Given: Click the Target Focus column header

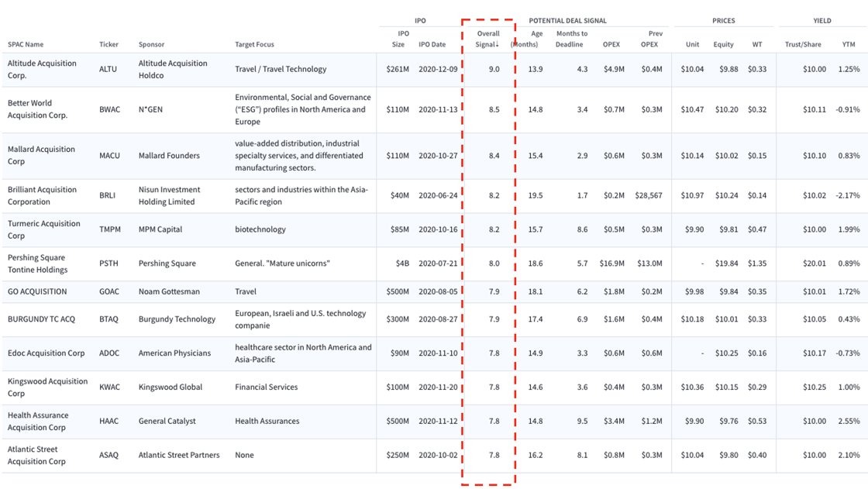Looking at the screenshot, I should [x=254, y=44].
